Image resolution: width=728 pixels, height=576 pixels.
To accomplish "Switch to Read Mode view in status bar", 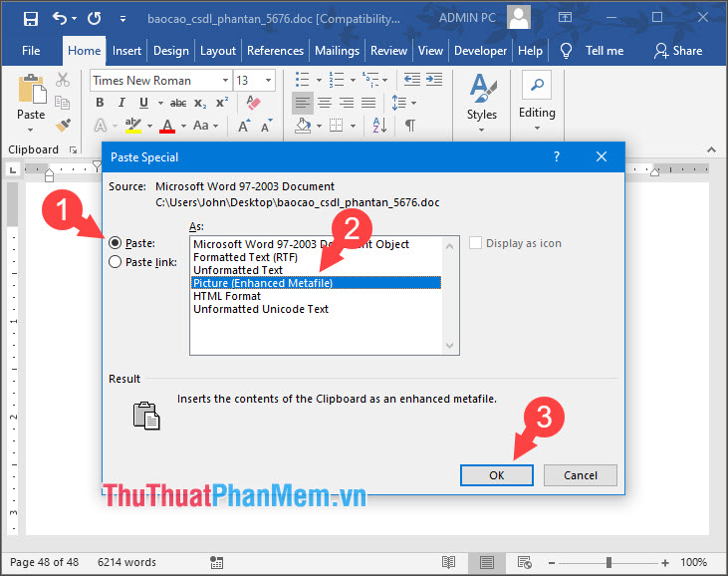I will (x=449, y=563).
